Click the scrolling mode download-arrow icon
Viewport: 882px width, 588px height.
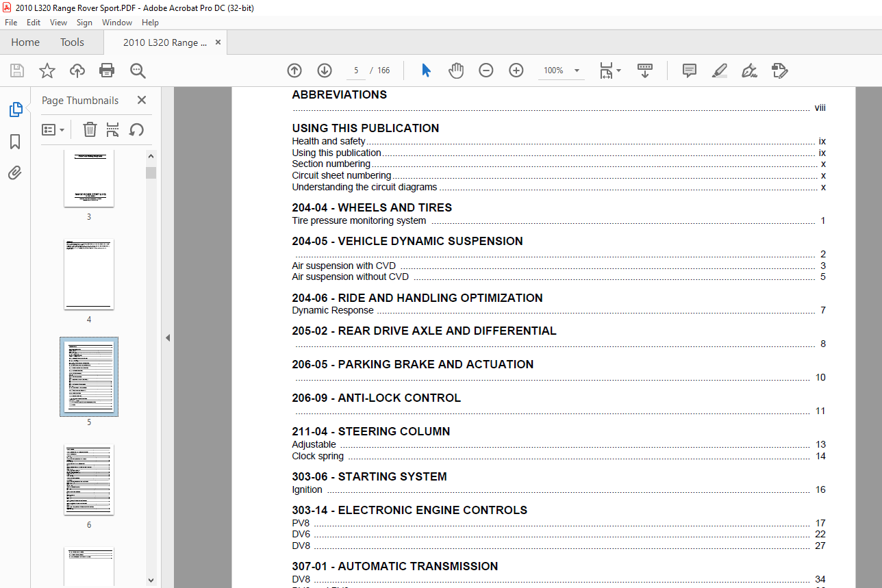point(644,71)
